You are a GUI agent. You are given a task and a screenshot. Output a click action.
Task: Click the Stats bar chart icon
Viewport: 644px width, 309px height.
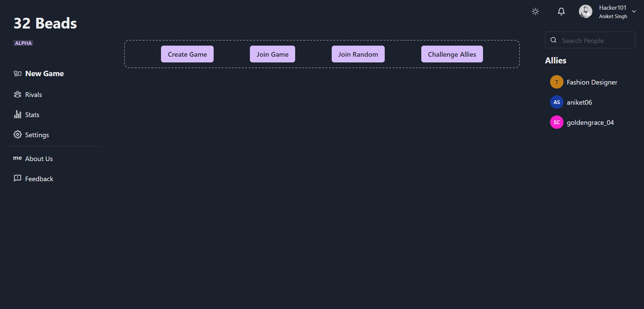pyautogui.click(x=17, y=115)
